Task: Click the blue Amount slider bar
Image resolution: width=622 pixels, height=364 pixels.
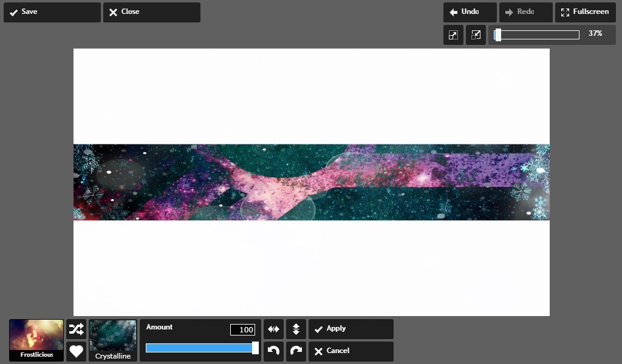Action: pos(200,348)
